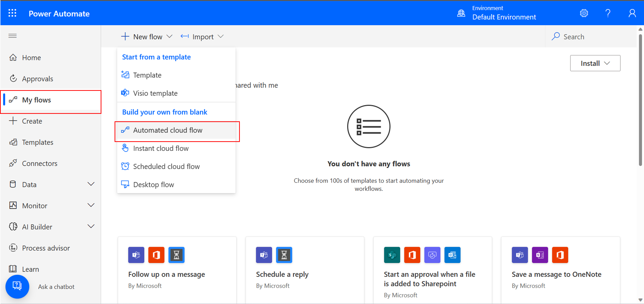644x304 pixels.
Task: Click the Monitor chart icon
Action: (13, 205)
